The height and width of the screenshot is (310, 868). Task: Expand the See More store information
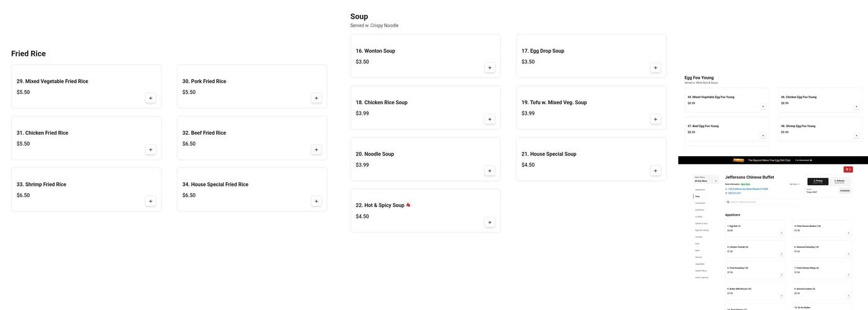[794, 184]
